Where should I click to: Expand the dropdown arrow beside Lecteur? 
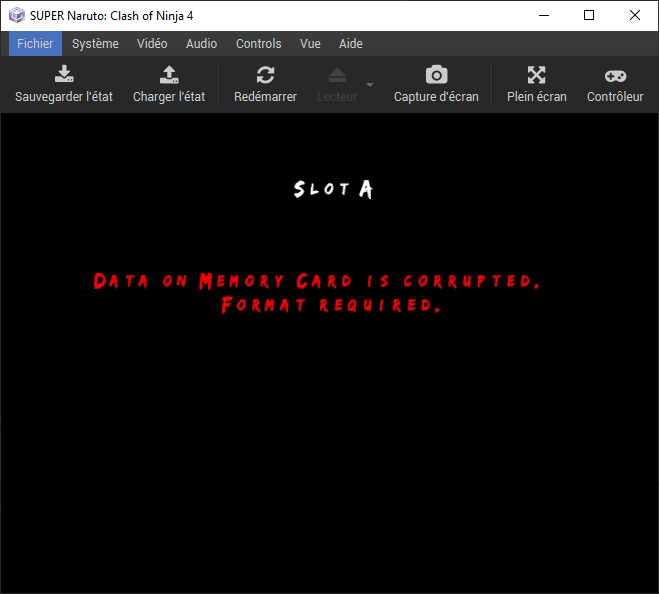370,84
